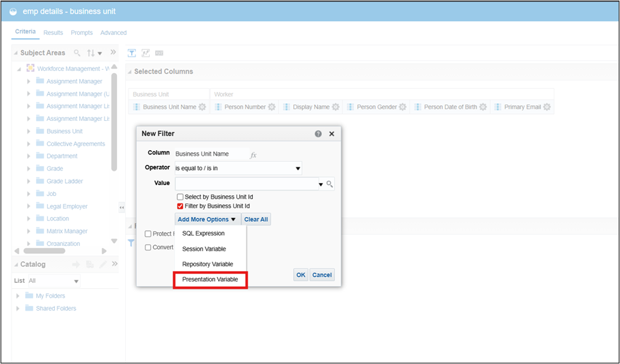Click the help icon in New Filter

pos(319,134)
